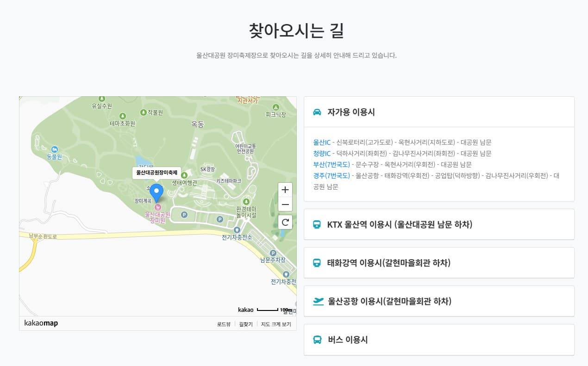
Task: Click the bus icon beside 버스 이용시
Action: point(317,339)
